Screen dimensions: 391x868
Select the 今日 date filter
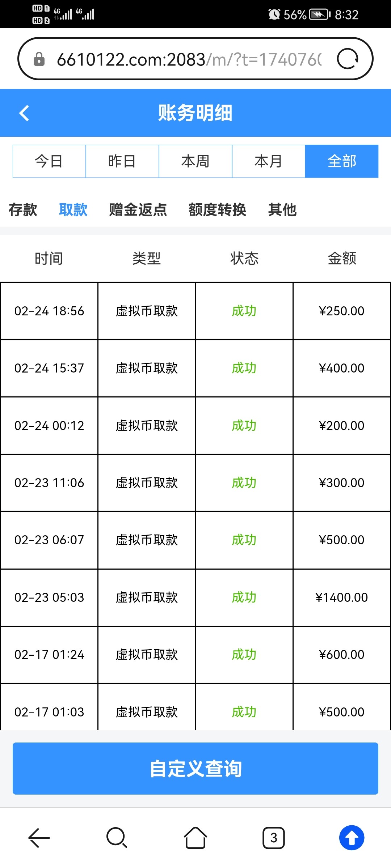coord(49,161)
